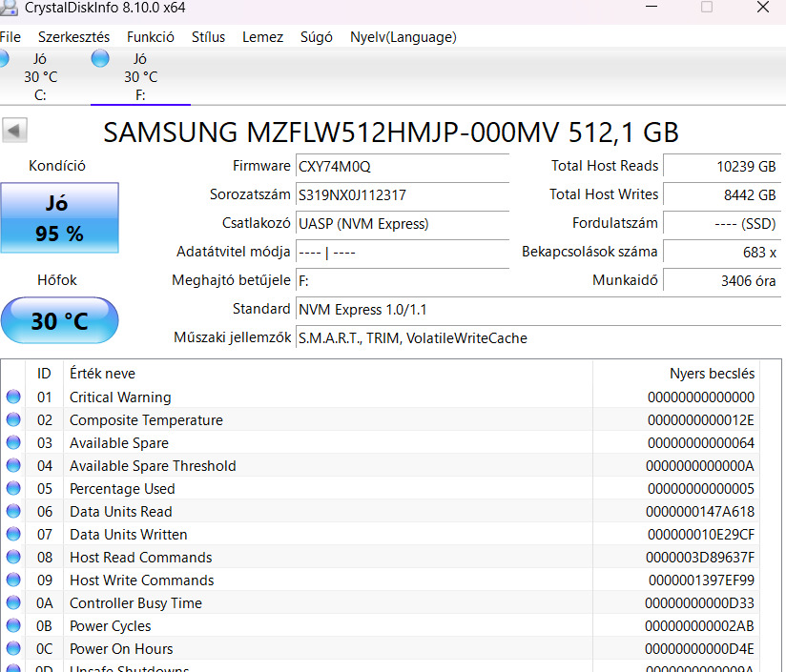
Task: Click status orb for Data Units Read row
Action: [x=13, y=511]
